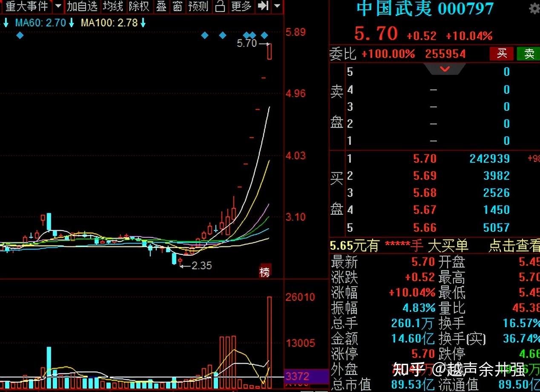This screenshot has height=392, width=540.
Task: Click the 4.96 price axis label
Action: (296, 94)
